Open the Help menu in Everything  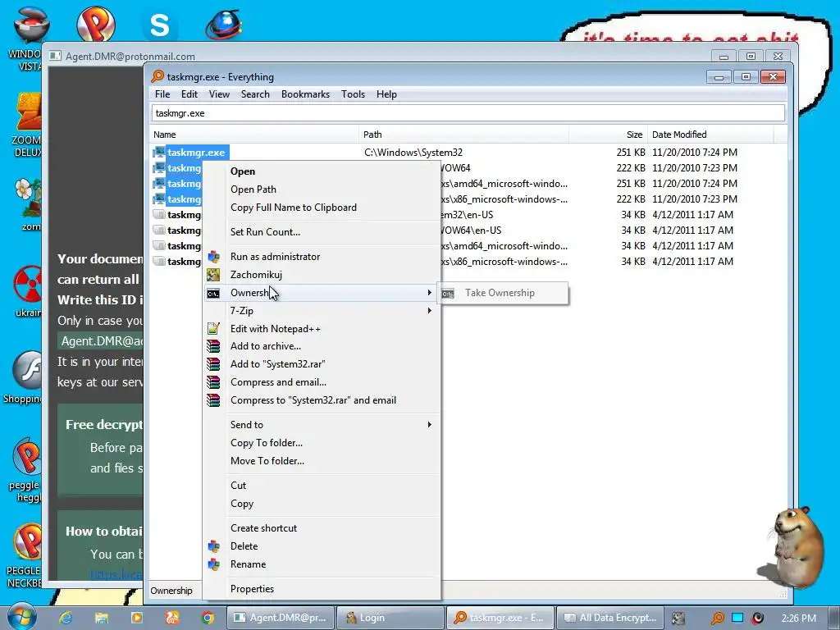386,94
